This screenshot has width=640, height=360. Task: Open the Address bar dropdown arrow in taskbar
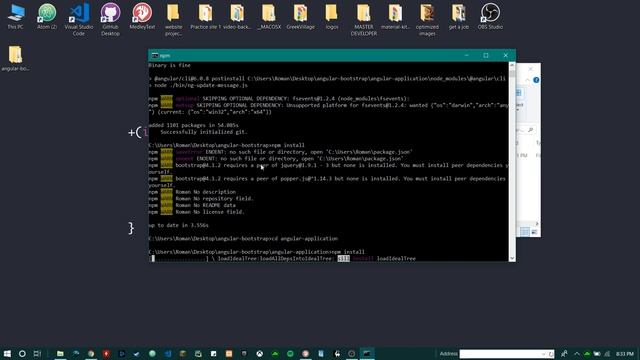point(544,353)
